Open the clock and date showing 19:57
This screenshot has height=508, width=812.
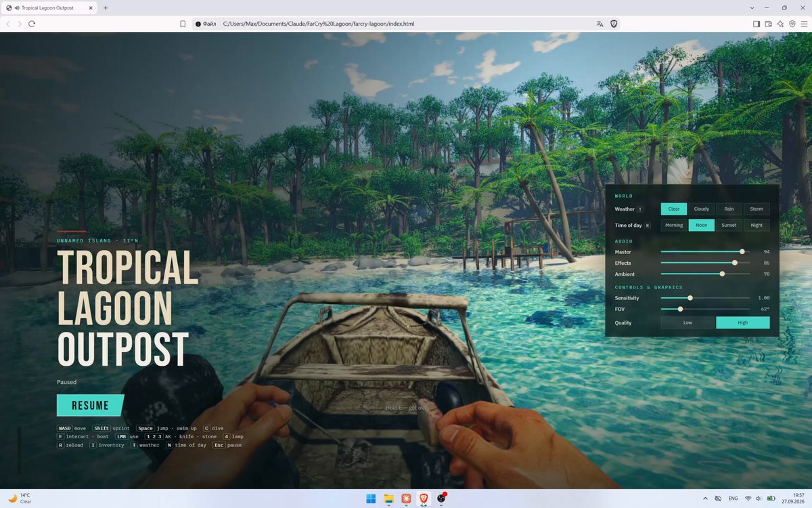(x=793, y=499)
